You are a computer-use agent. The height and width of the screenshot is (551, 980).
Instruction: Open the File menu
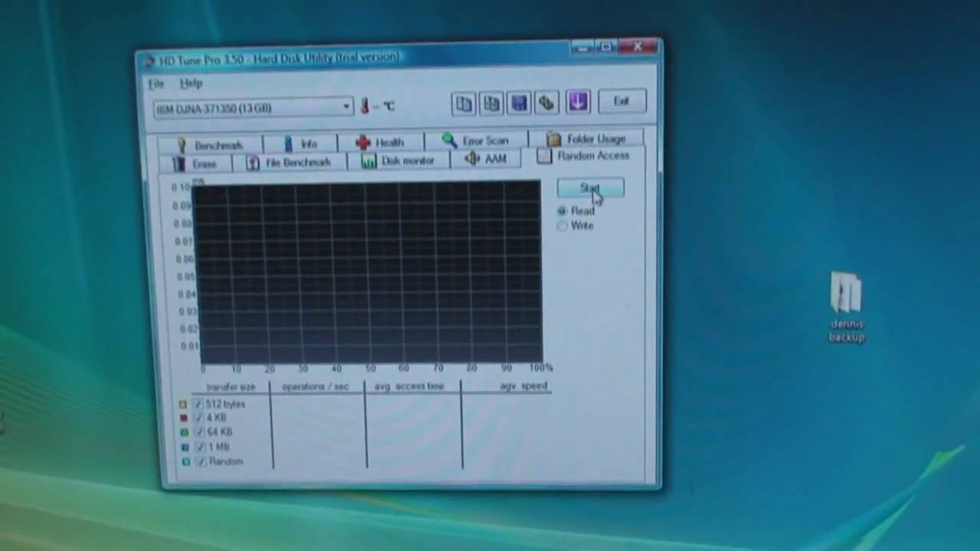click(156, 83)
